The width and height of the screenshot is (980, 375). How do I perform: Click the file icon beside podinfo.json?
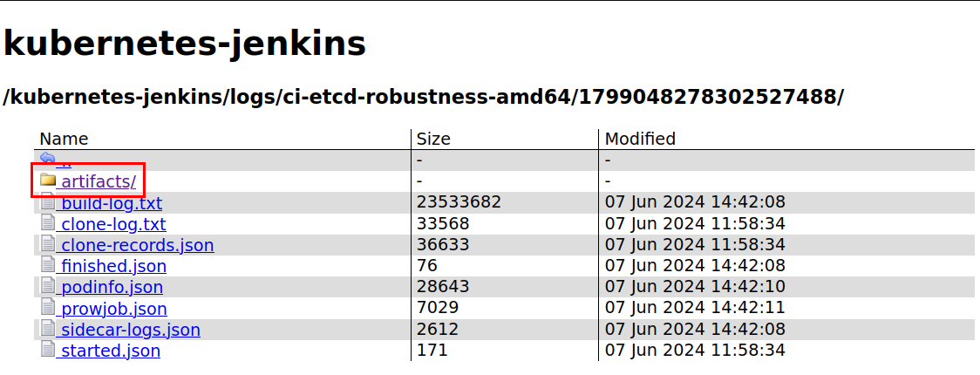pos(47,286)
